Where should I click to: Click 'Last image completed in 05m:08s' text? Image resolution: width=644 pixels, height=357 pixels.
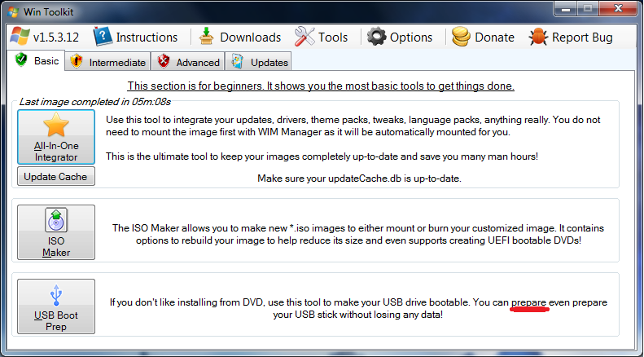(95, 102)
